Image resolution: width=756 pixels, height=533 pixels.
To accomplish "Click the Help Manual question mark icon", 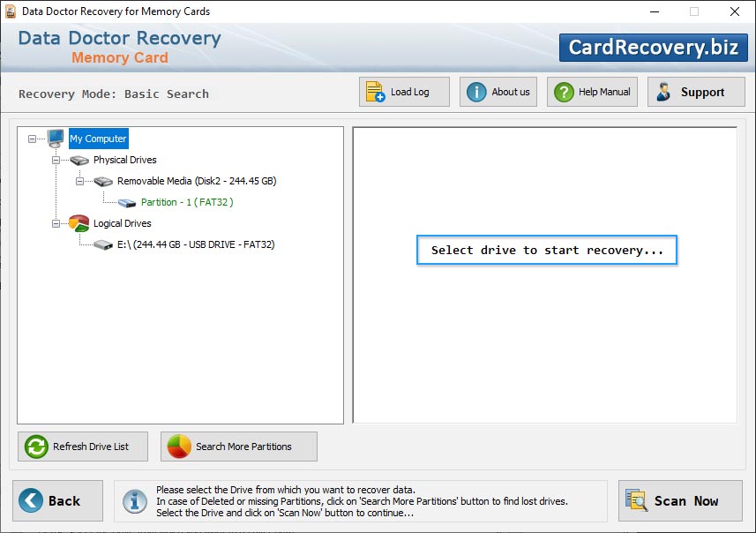I will pos(564,92).
